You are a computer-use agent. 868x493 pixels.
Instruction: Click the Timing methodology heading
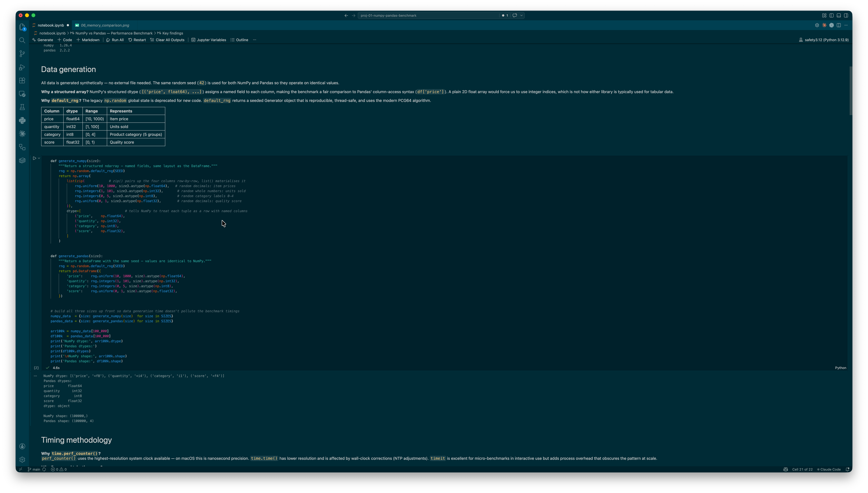point(77,440)
